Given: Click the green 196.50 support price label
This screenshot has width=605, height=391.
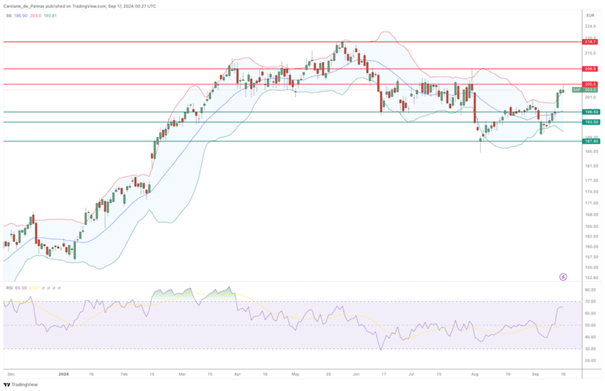Looking at the screenshot, I should (591, 112).
